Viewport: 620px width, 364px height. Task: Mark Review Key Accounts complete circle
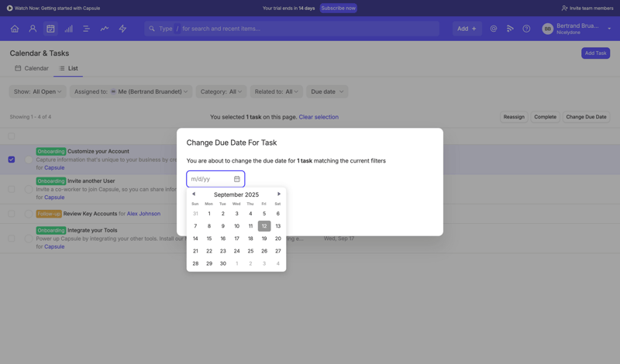(x=29, y=214)
